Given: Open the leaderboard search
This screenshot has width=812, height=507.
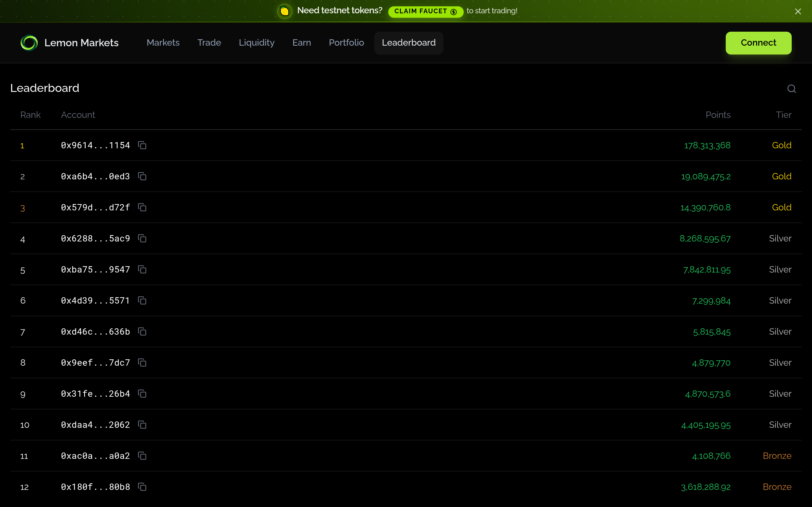Looking at the screenshot, I should pos(791,88).
